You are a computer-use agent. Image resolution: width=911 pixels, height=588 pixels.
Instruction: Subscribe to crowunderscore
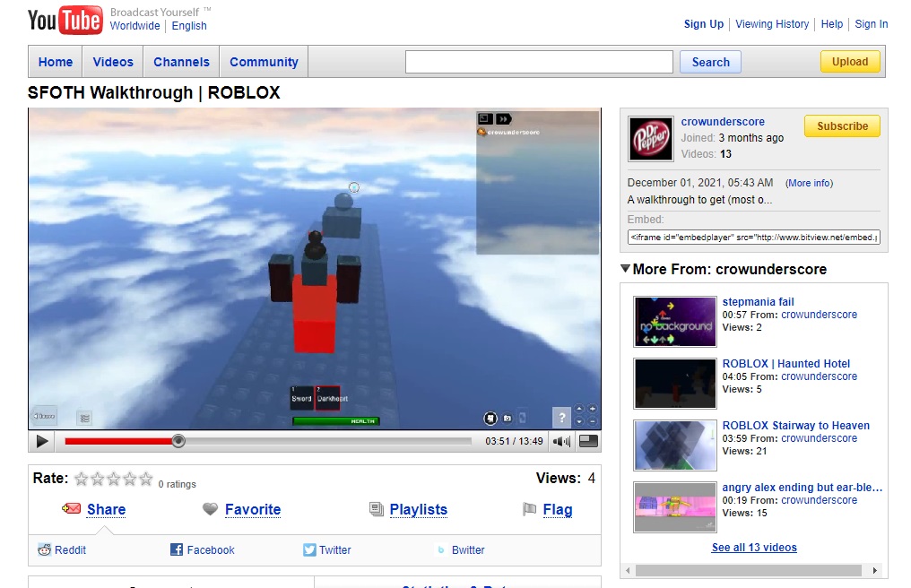[x=841, y=126]
